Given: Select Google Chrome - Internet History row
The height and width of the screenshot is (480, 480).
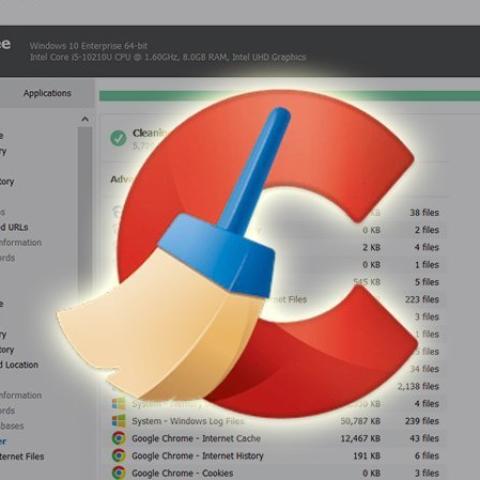Looking at the screenshot, I should coord(275,456).
